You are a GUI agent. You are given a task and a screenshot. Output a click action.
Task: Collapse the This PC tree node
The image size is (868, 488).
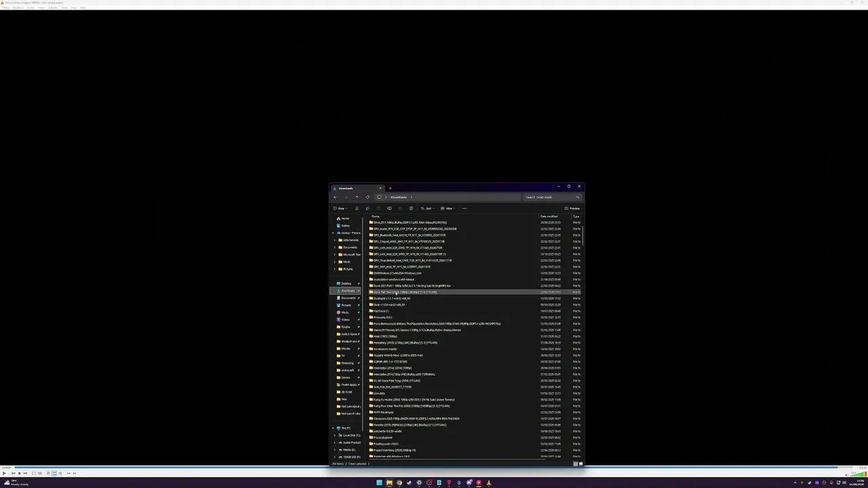point(334,428)
